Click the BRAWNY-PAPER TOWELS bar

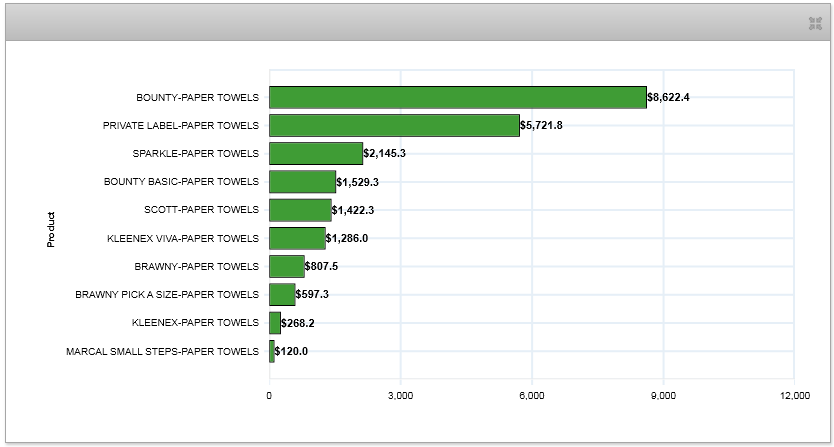286,266
